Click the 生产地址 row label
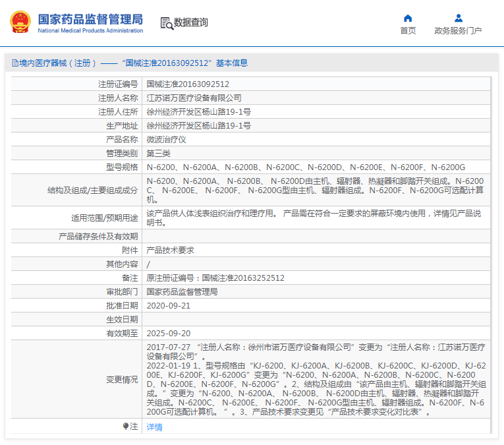This screenshot has width=504, height=445. (122, 126)
